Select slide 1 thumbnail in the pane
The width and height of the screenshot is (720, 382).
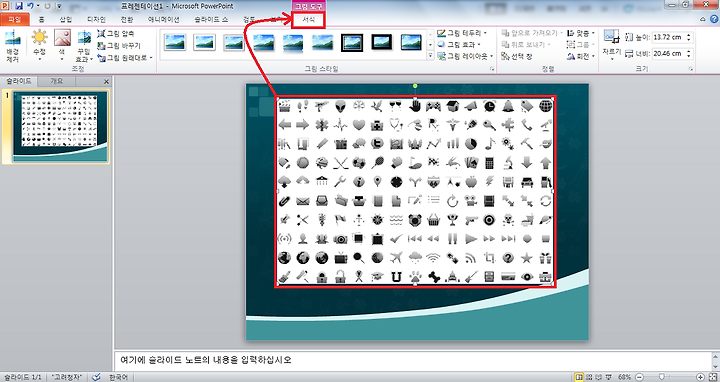click(x=60, y=126)
